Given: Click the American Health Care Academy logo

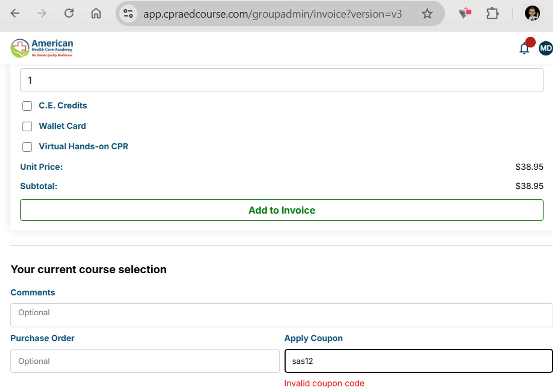Looking at the screenshot, I should (x=42, y=48).
